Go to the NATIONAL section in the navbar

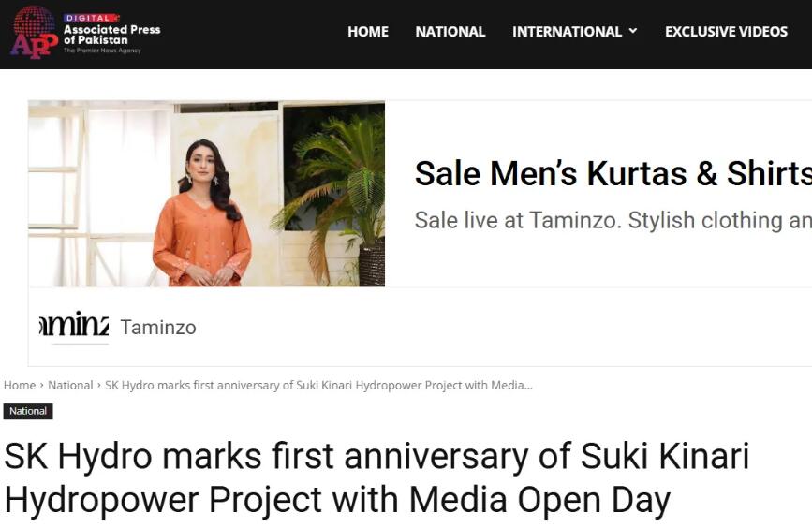tap(450, 32)
